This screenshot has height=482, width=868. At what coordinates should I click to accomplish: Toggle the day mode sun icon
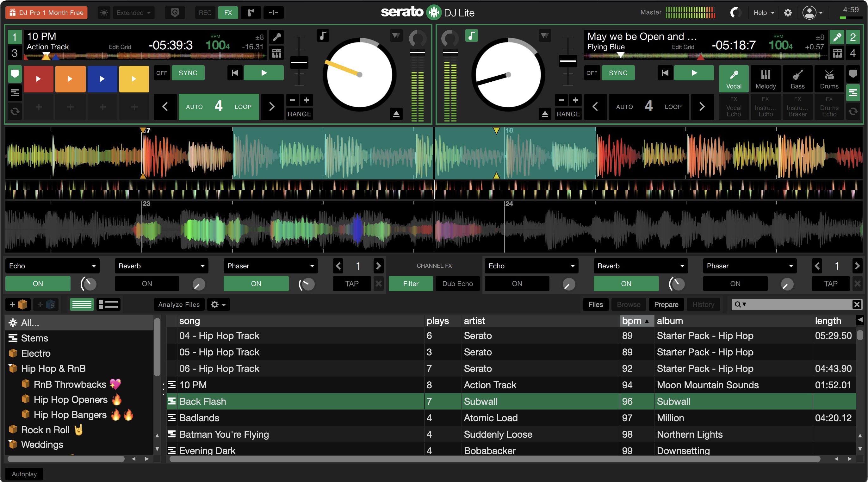[x=104, y=13]
